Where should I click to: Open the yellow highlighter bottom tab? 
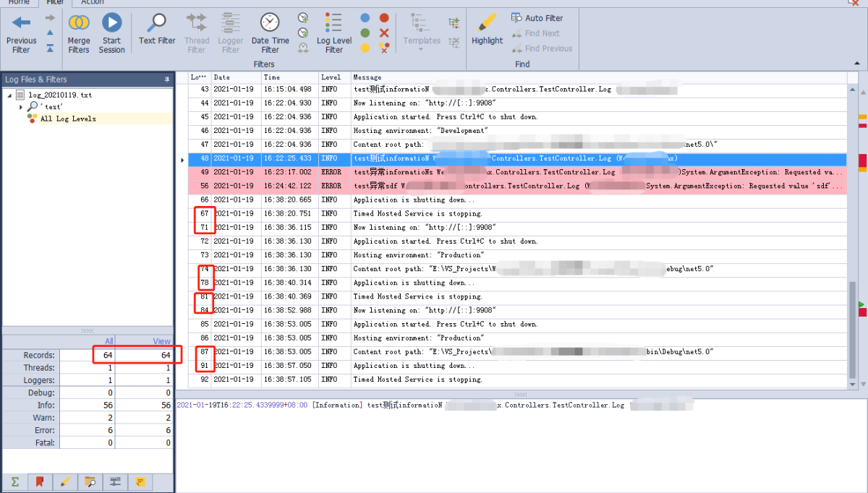(x=65, y=481)
